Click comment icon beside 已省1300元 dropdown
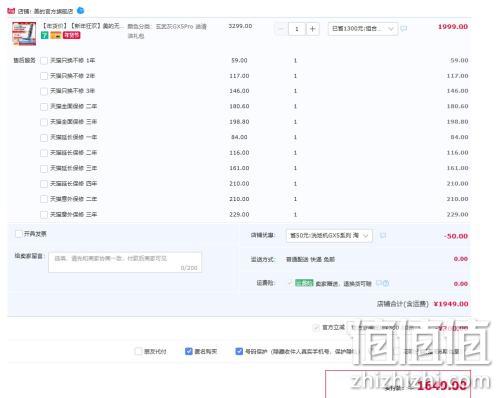 [404, 29]
